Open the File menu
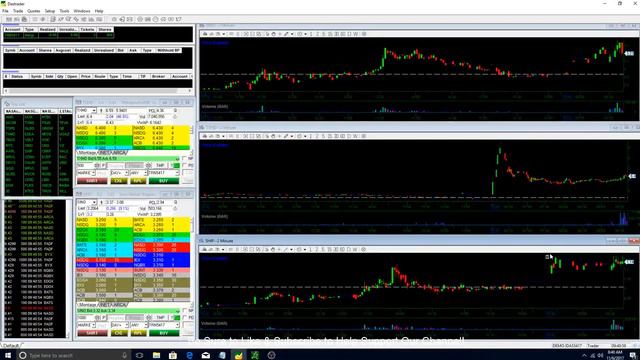 pyautogui.click(x=5, y=11)
